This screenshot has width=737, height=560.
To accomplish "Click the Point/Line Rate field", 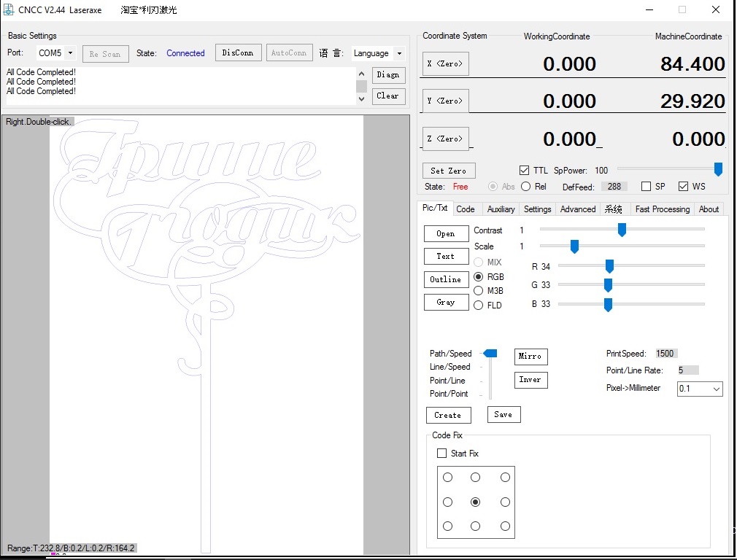I will coord(687,370).
